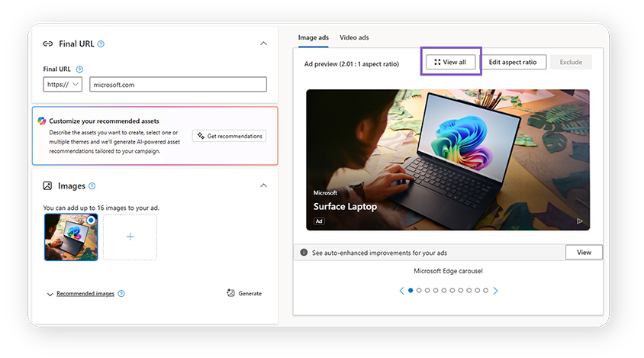Viewport: 644px width, 358px height.
Task: Select the last carousel pagination dot
Action: click(486, 291)
